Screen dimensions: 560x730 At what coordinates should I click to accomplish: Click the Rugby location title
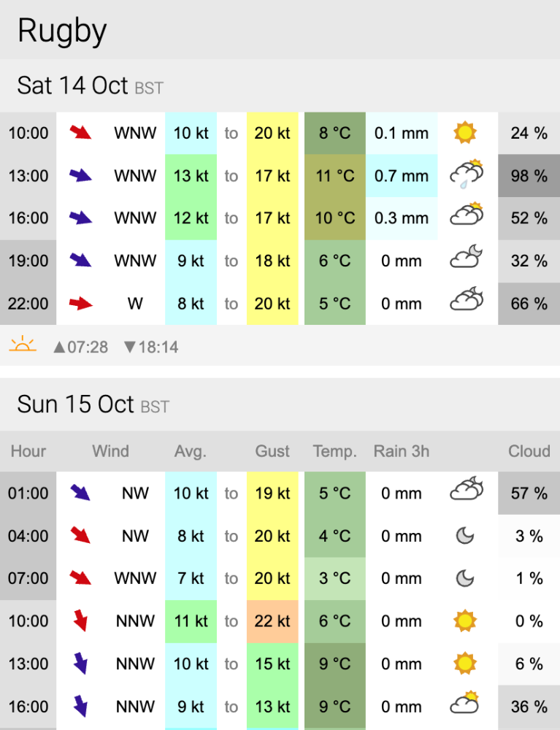(x=62, y=31)
